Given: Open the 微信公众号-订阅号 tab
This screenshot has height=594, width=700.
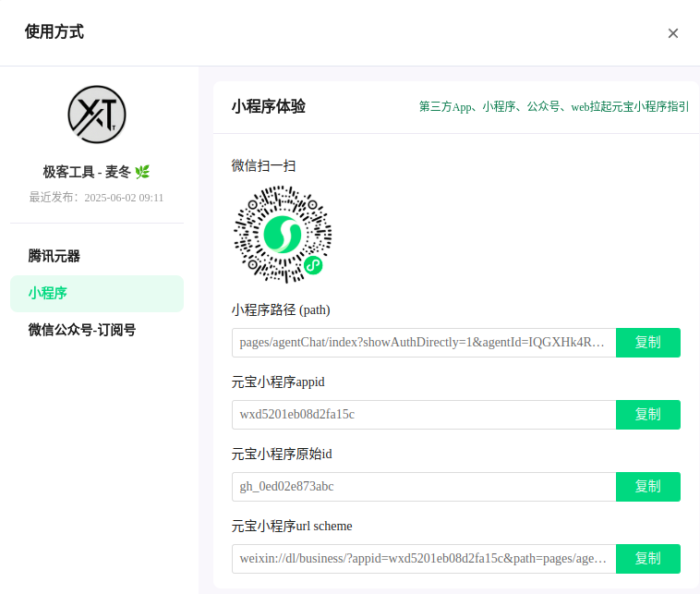Looking at the screenshot, I should pos(82,330).
